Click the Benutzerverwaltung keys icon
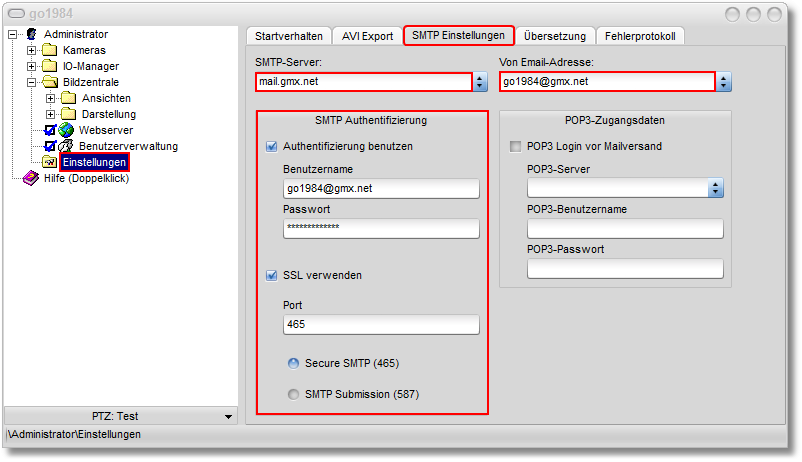Screen dimensions: 802x462 [x=66, y=146]
